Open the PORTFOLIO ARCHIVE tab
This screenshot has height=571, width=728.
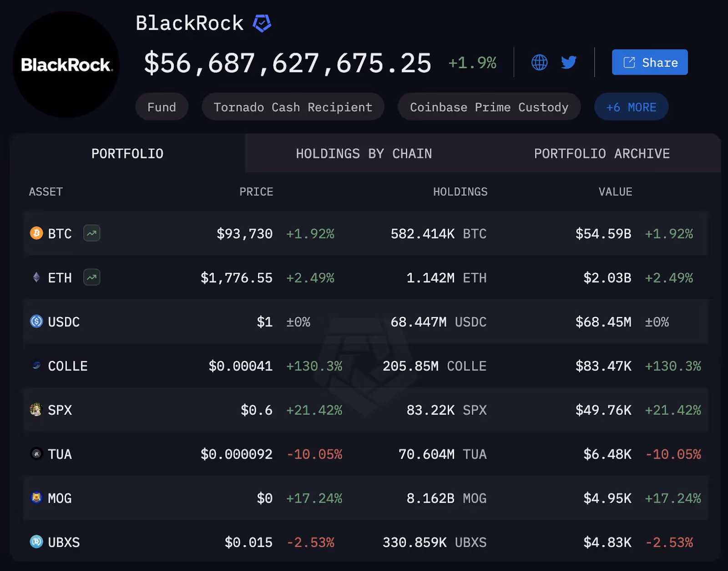602,153
